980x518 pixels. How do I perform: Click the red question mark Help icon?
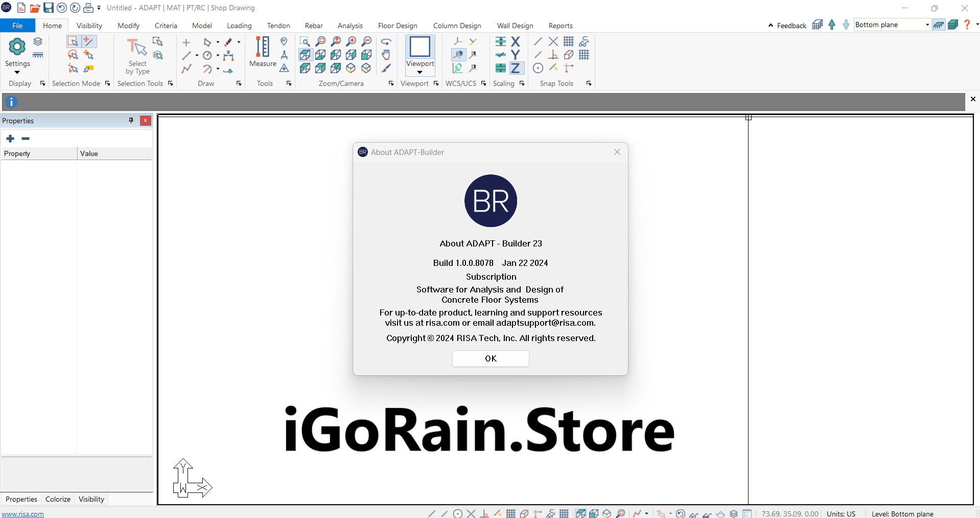(x=966, y=25)
